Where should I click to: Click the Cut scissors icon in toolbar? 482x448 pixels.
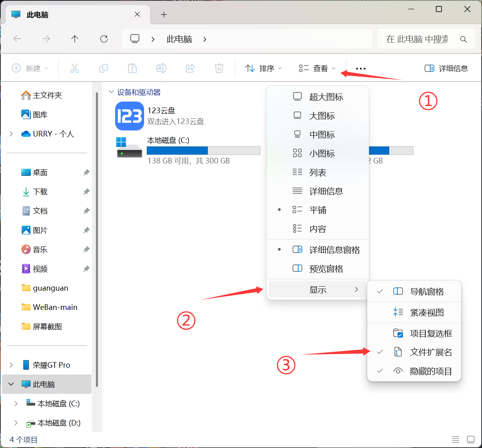74,68
